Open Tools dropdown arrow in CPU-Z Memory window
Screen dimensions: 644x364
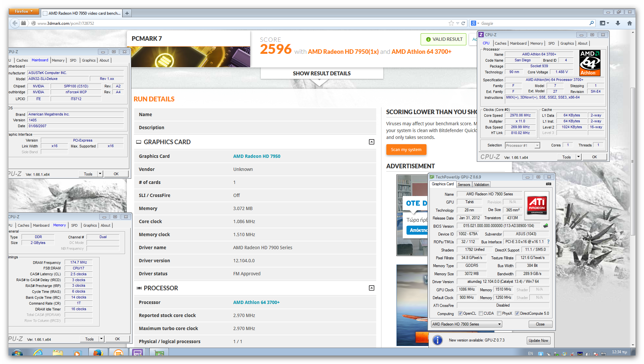(x=102, y=339)
